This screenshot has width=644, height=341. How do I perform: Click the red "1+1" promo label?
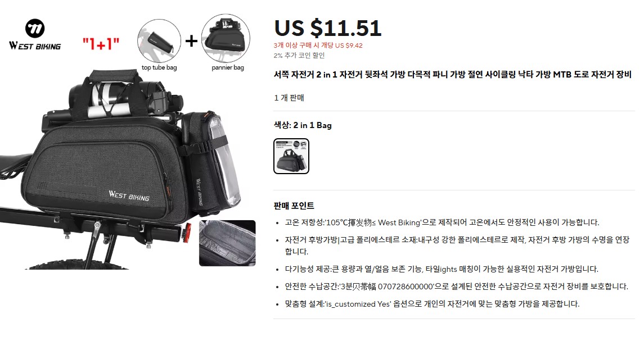pos(101,43)
